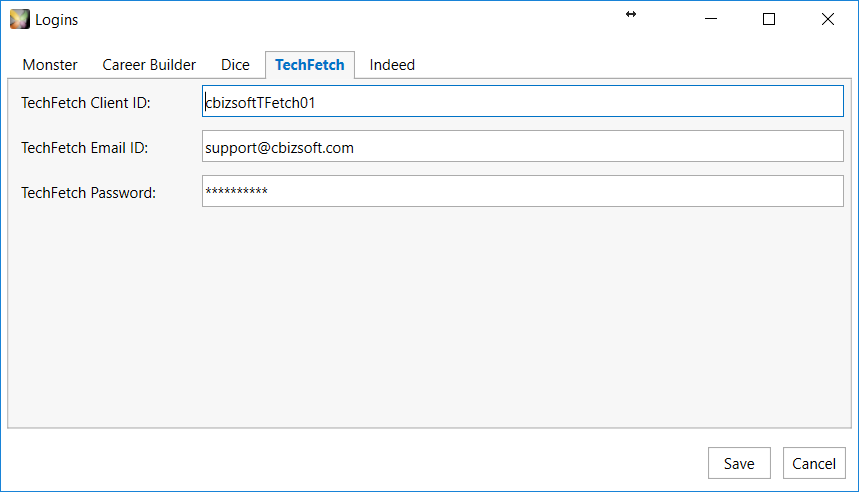Image resolution: width=864 pixels, height=495 pixels.
Task: Click the TechFetch Password field
Action: pos(522,191)
